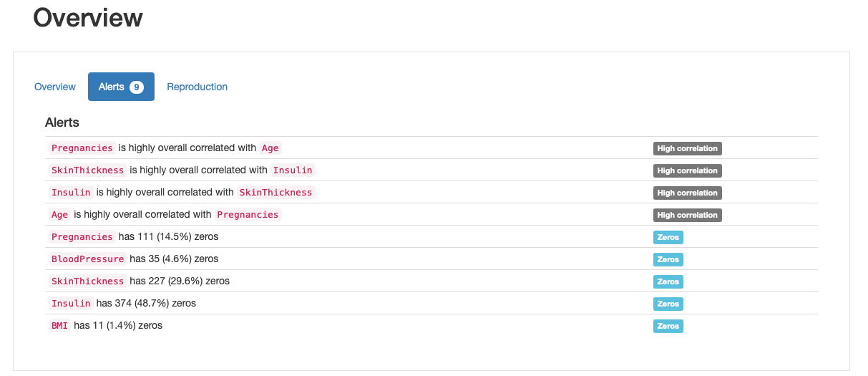
Task: Click BMI variable in last alert row
Action: [x=60, y=326]
